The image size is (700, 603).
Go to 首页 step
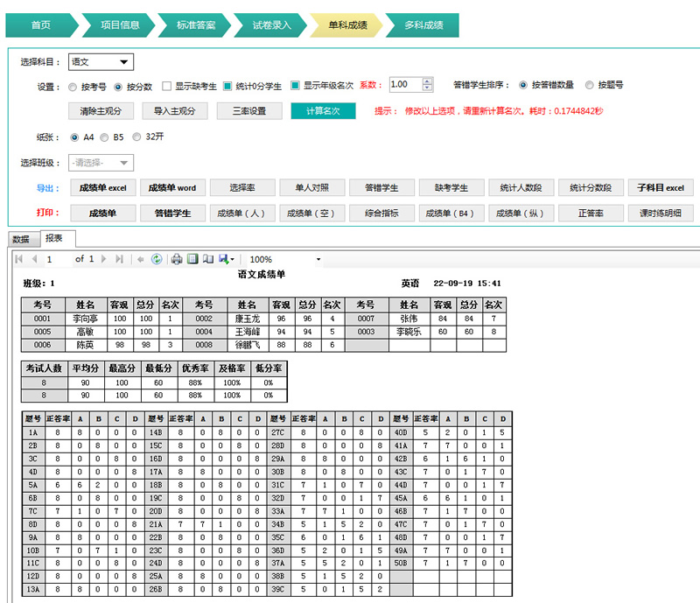(41, 25)
